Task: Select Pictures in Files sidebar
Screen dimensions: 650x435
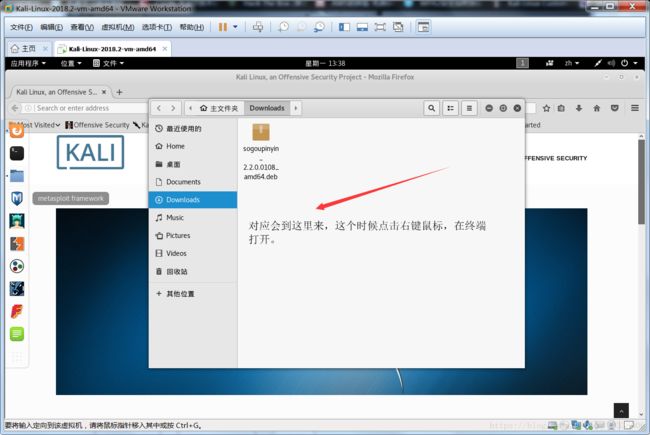Action: [x=193, y=236]
